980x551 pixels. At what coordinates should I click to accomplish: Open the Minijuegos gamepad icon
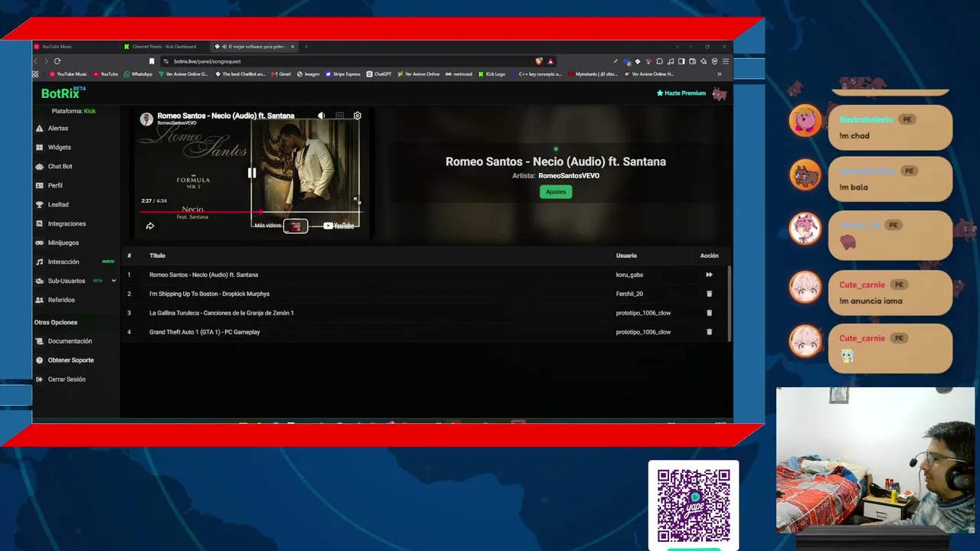point(40,243)
